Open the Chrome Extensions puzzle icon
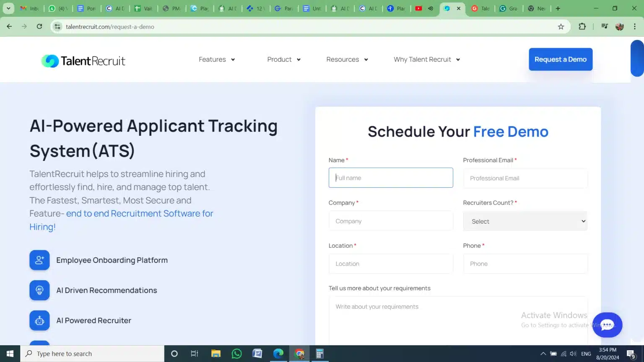This screenshot has width=644, height=362. pos(582,26)
